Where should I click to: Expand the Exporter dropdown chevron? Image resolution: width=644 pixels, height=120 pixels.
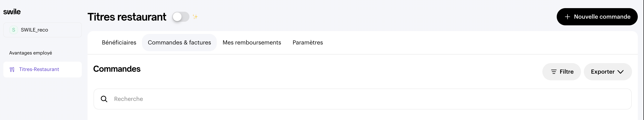[621, 72]
